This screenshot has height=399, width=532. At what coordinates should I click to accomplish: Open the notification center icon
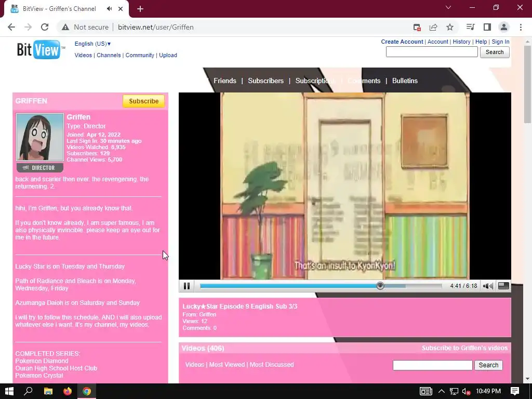(515, 391)
